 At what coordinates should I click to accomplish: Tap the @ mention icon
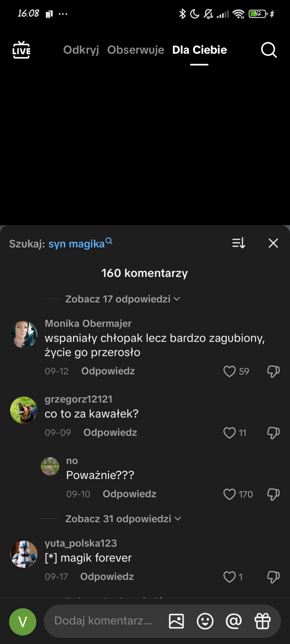coord(234,621)
